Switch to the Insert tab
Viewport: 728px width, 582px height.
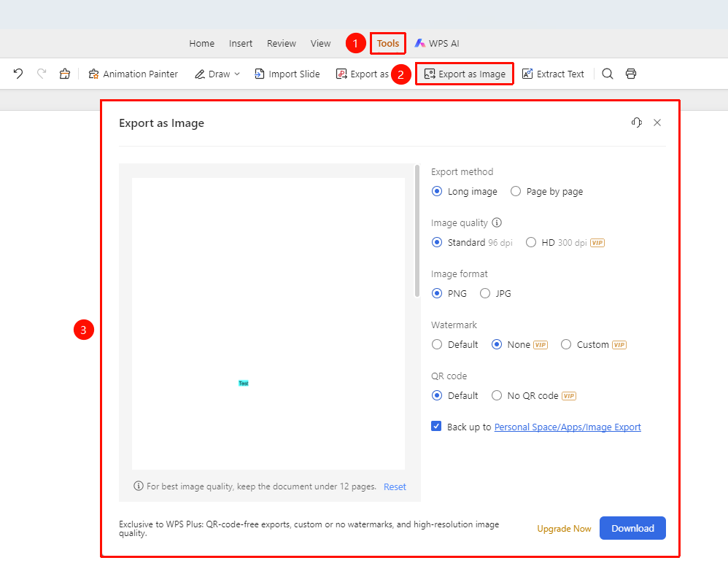point(241,43)
